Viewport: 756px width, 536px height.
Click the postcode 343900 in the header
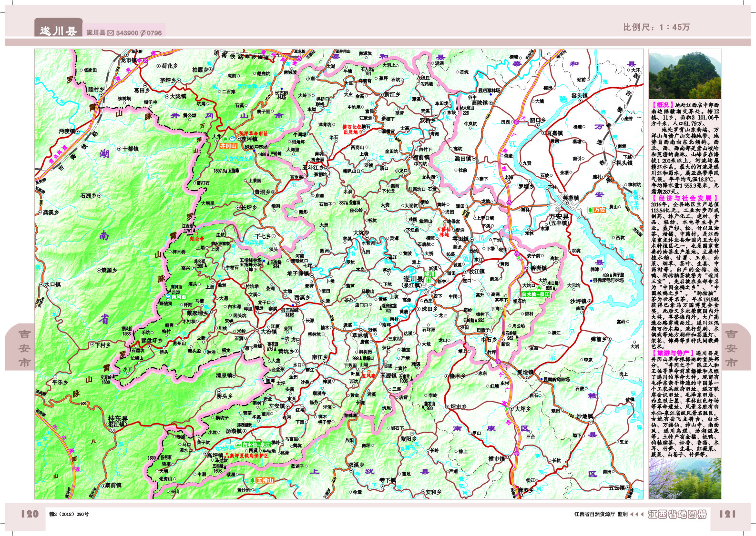127,33
